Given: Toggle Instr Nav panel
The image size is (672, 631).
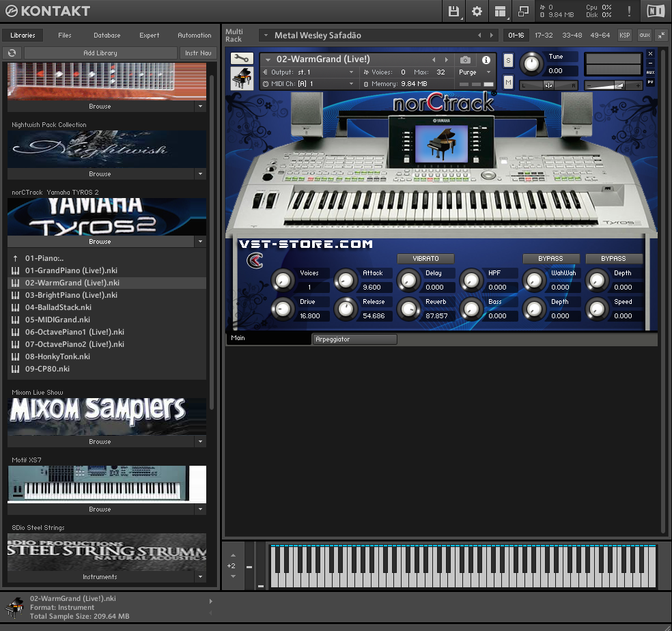Looking at the screenshot, I should pyautogui.click(x=198, y=53).
